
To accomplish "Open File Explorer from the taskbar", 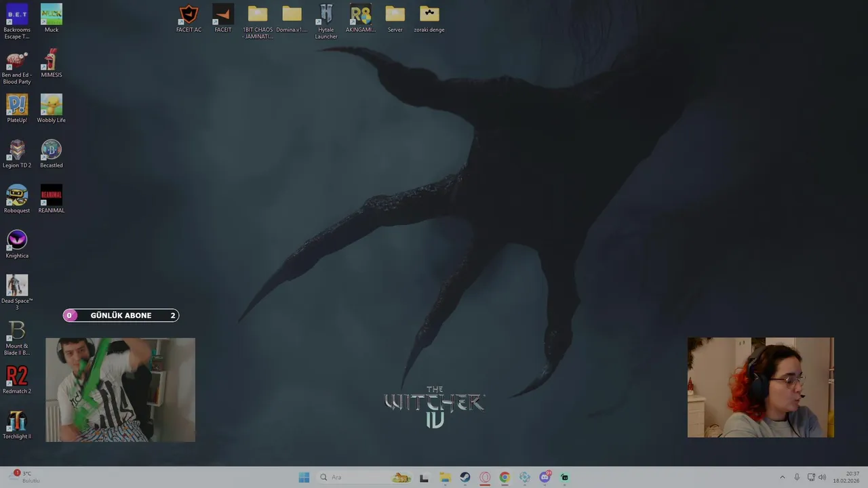I will pos(444,477).
